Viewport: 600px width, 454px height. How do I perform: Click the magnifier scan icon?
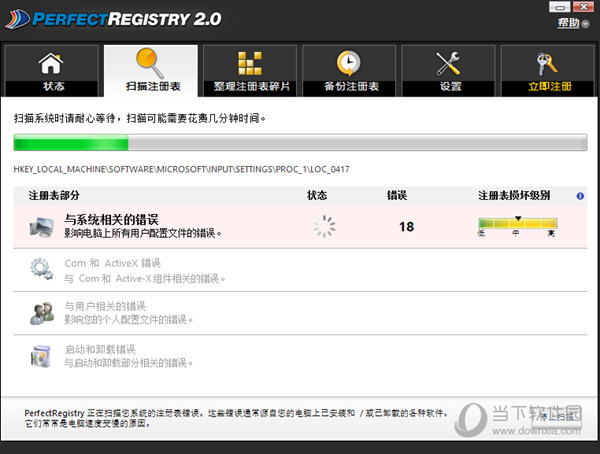[x=149, y=62]
